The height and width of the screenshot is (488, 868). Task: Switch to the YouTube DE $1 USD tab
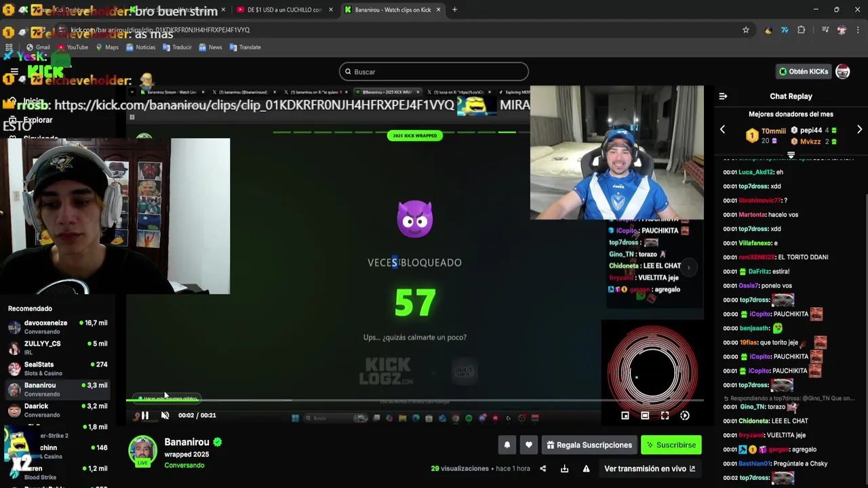[283, 9]
